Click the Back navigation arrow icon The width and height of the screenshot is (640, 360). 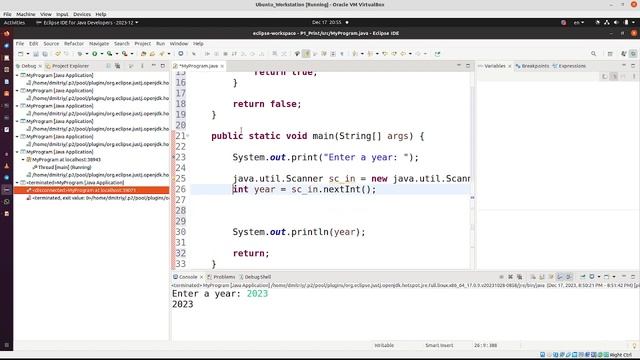point(403,54)
